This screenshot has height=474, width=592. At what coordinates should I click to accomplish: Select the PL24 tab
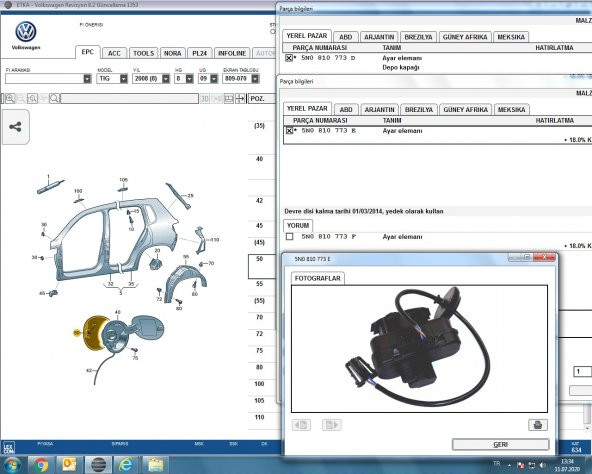coord(199,53)
